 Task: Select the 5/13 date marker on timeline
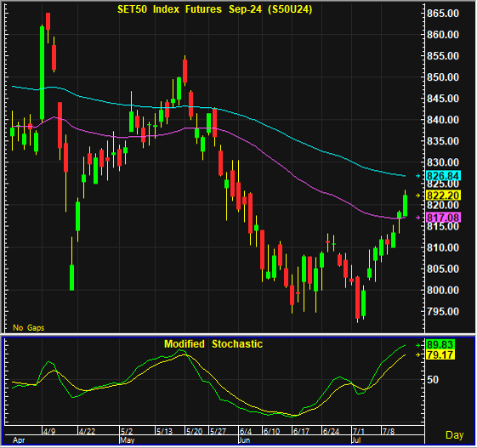pyautogui.click(x=164, y=431)
